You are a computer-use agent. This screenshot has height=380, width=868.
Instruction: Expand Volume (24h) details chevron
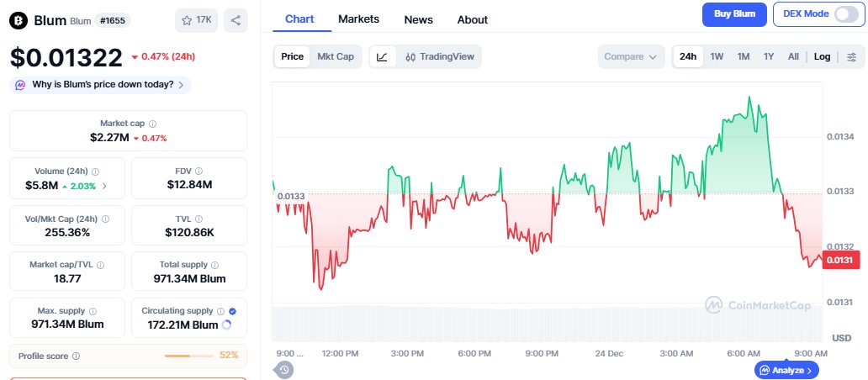tap(104, 187)
